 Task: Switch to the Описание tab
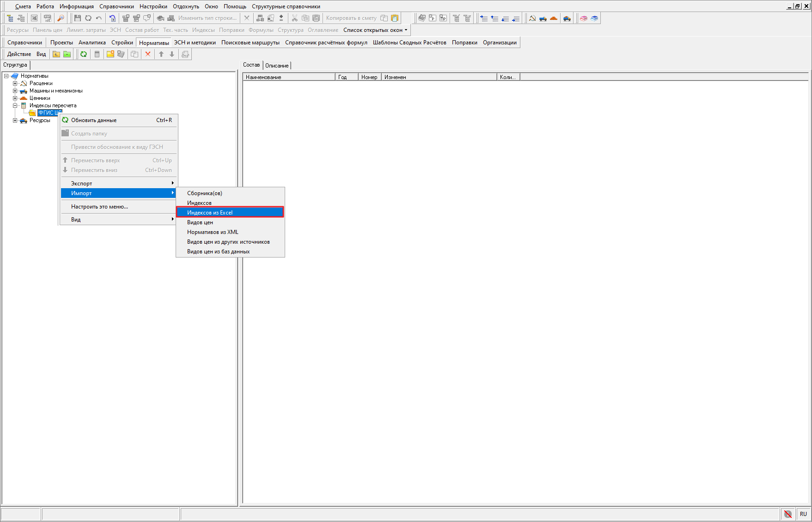(277, 66)
